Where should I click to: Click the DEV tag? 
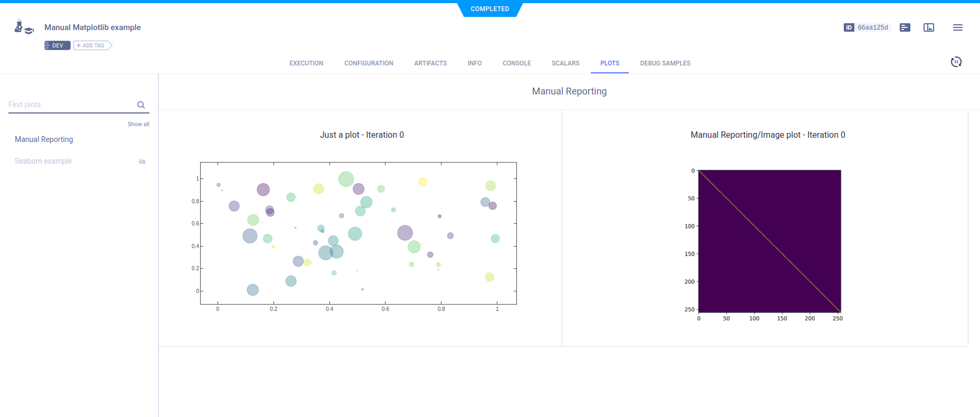pyautogui.click(x=57, y=45)
